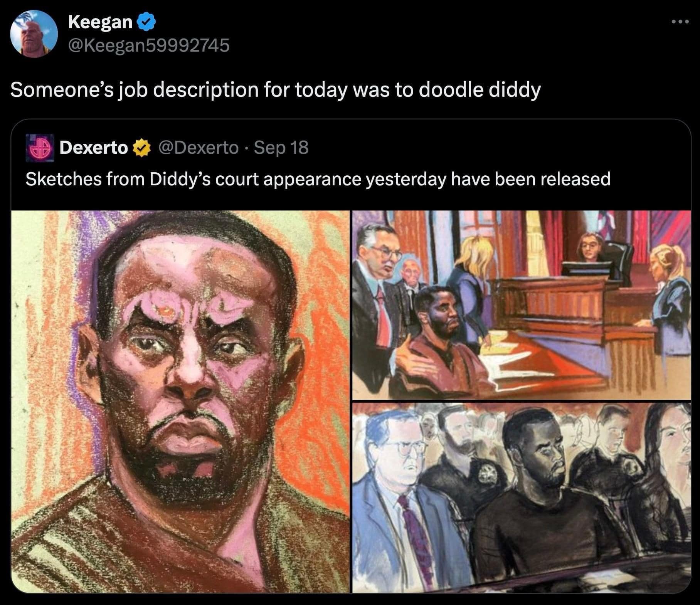Open Keegan's profile avatar
This screenshot has height=605, width=700.
tap(34, 34)
